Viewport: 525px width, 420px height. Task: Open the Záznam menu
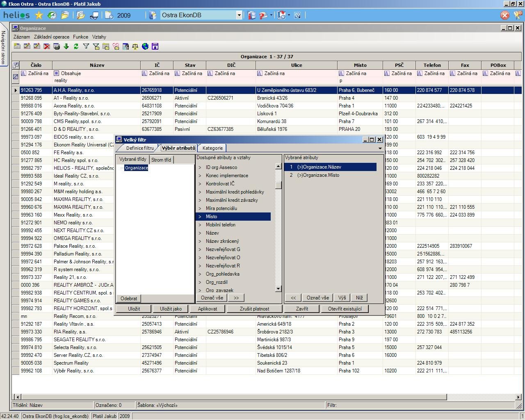tap(22, 37)
